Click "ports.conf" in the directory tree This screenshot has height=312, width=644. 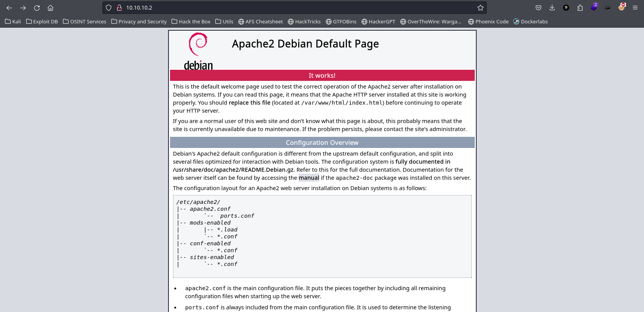pyautogui.click(x=237, y=216)
